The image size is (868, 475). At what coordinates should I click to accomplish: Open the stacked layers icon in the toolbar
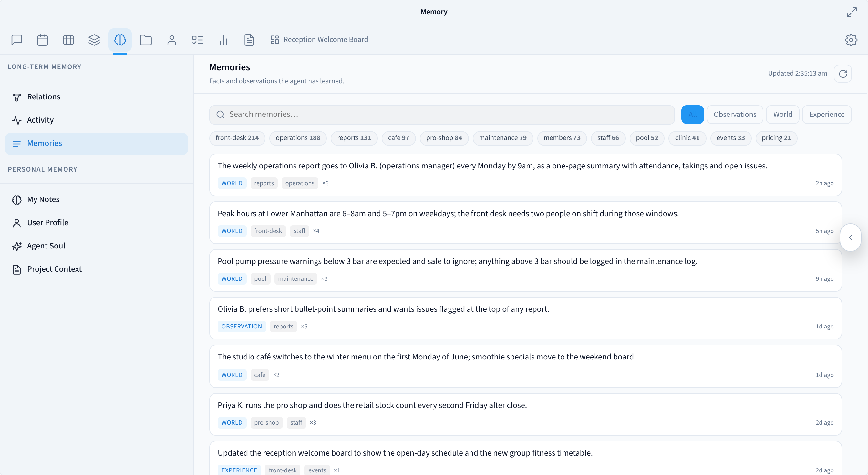click(94, 40)
